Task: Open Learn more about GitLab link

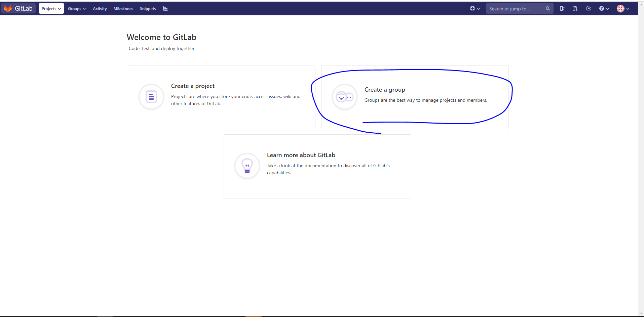Action: click(x=301, y=155)
